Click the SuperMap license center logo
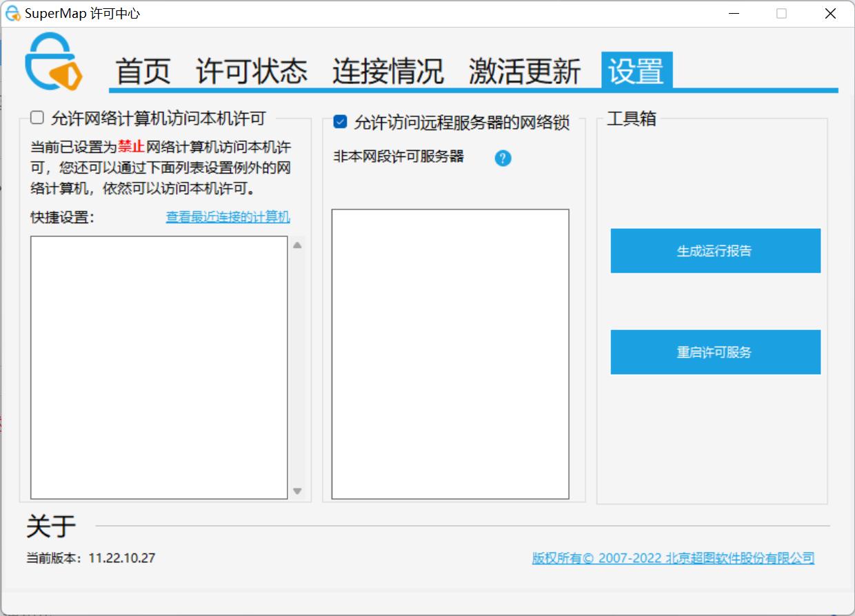Image resolution: width=855 pixels, height=616 pixels. [x=54, y=62]
